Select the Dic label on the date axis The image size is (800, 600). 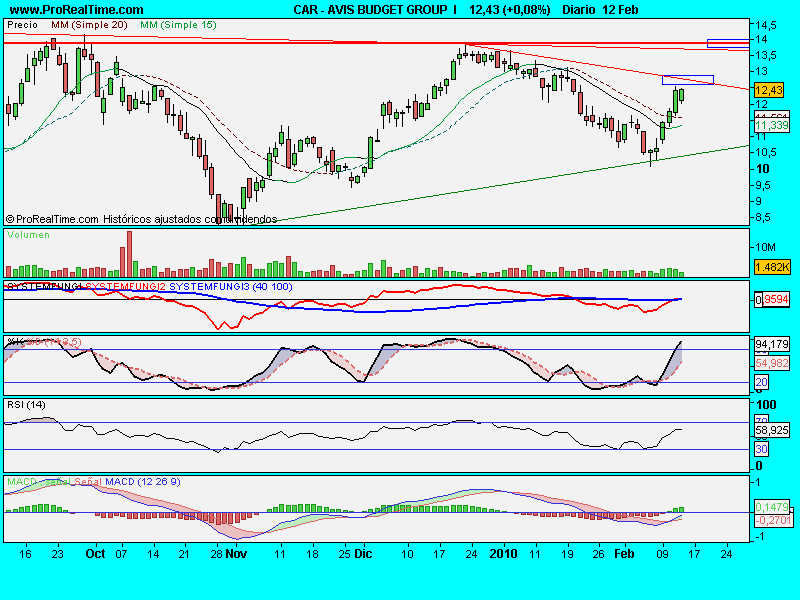[x=363, y=554]
